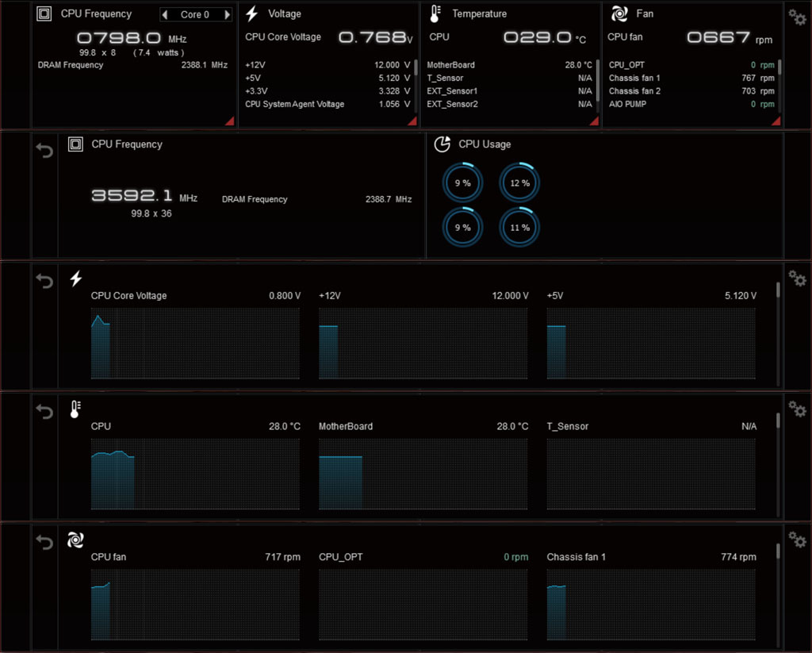Click the 12 % CPU usage gauge
This screenshot has height=653, width=812.
[x=519, y=183]
